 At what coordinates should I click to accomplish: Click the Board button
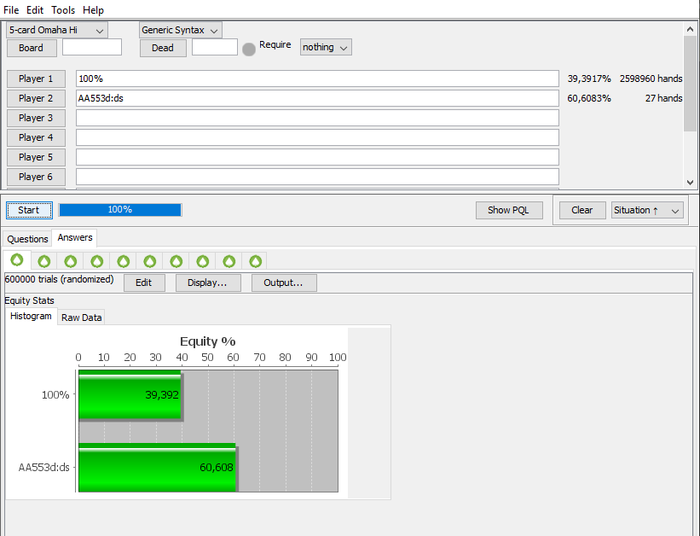(31, 48)
